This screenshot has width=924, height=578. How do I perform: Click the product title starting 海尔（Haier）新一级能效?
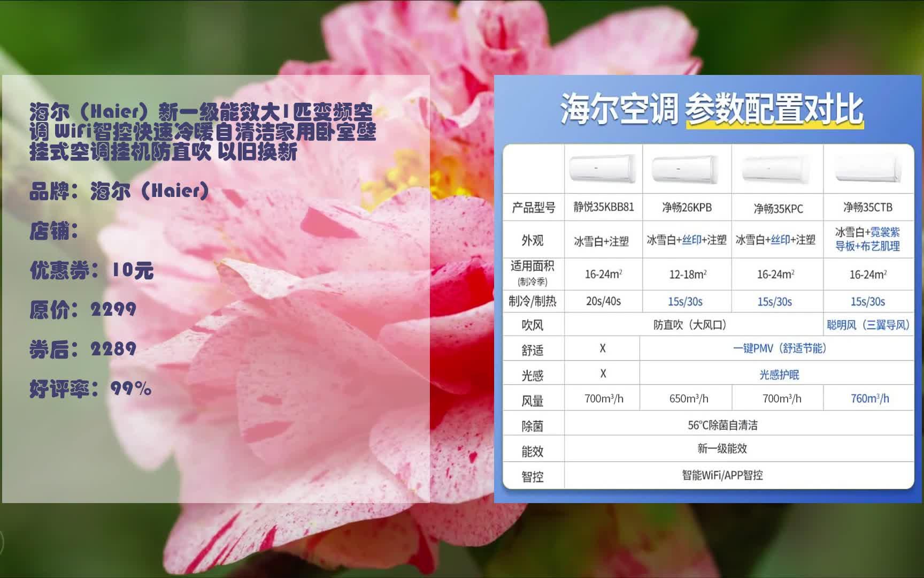(x=203, y=132)
